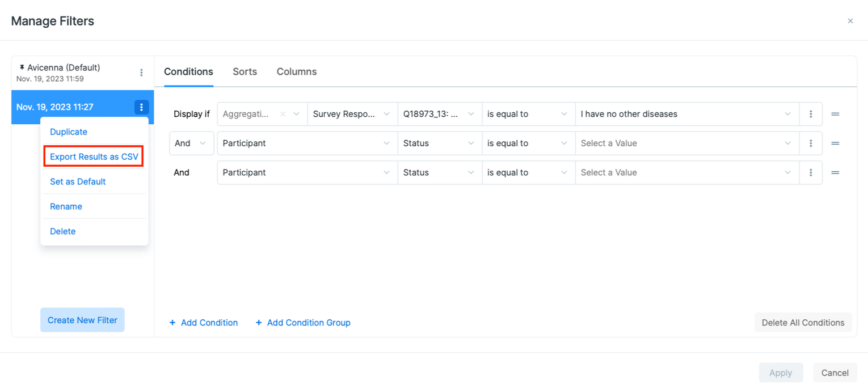Open the options menu on second condition row
This screenshot has width=868, height=389.
coord(811,143)
